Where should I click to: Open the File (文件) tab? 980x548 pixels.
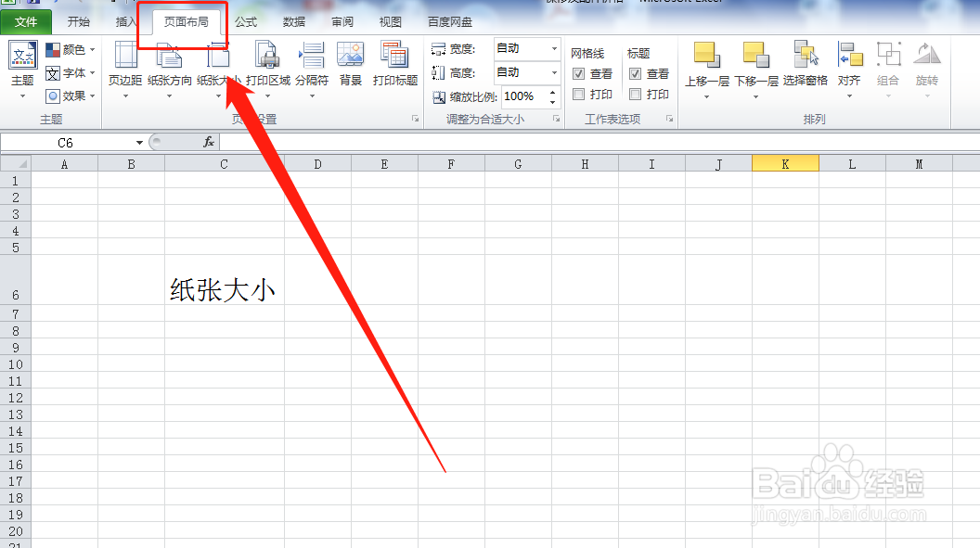pyautogui.click(x=26, y=22)
